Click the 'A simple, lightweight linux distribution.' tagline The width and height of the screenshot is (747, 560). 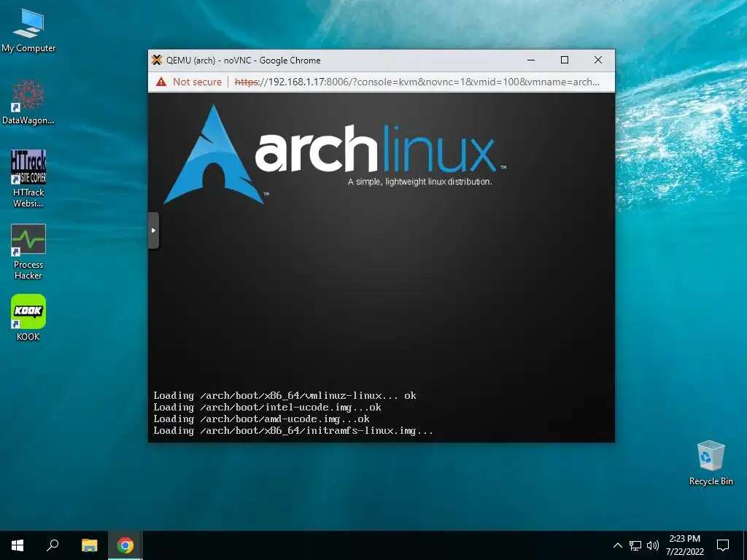click(x=419, y=182)
